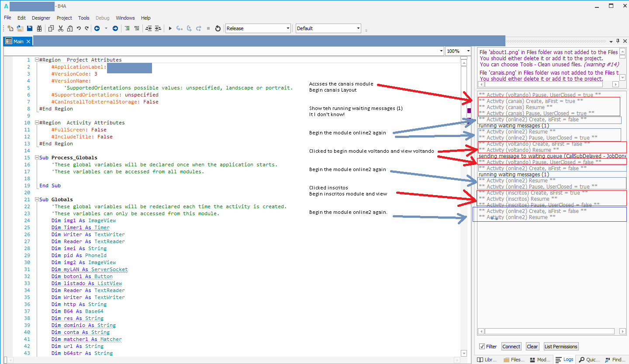629x364 pixels.
Task: Collapse the Project Attributes region
Action: point(37,60)
